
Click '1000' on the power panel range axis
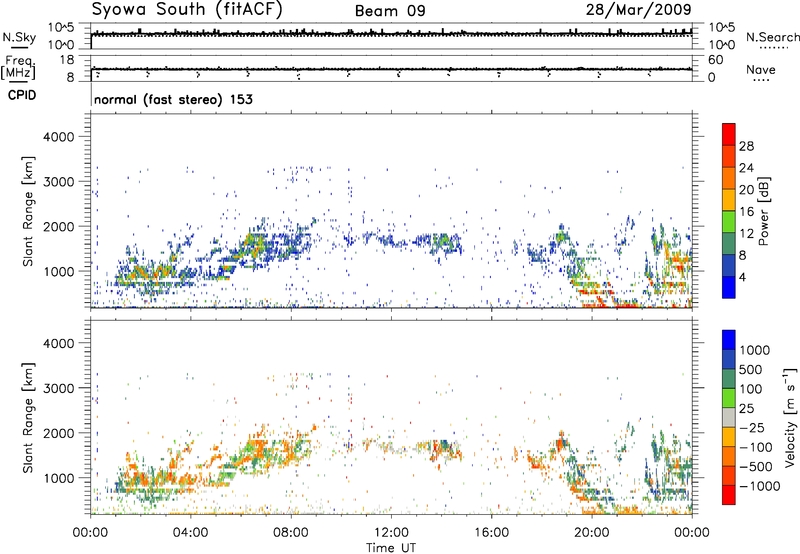click(x=58, y=271)
